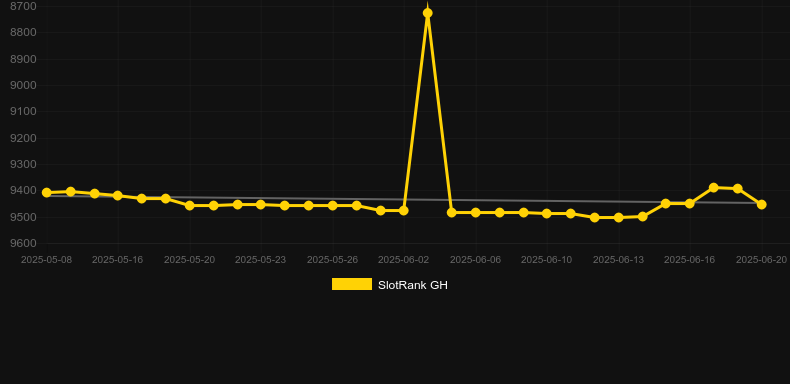Click the data point above 2025-05-26

click(333, 206)
